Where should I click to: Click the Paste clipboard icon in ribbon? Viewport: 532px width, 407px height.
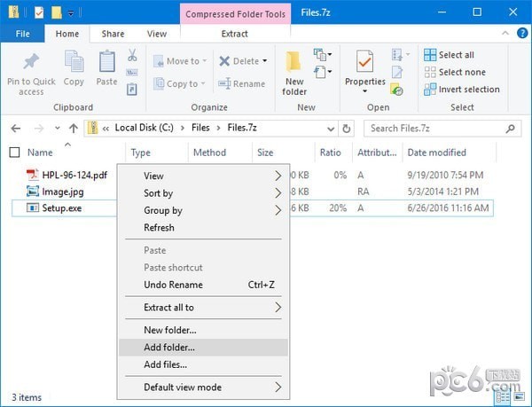106,64
